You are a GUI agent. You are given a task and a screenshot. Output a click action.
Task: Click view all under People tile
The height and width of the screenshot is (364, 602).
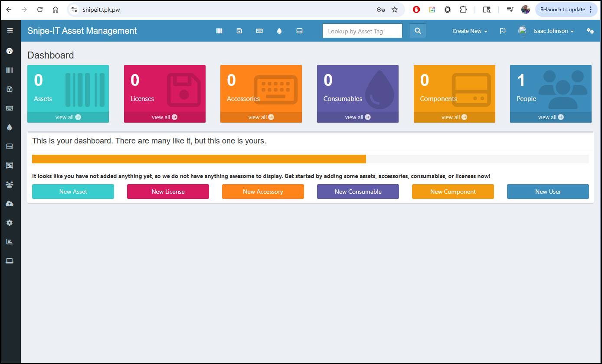click(x=550, y=117)
